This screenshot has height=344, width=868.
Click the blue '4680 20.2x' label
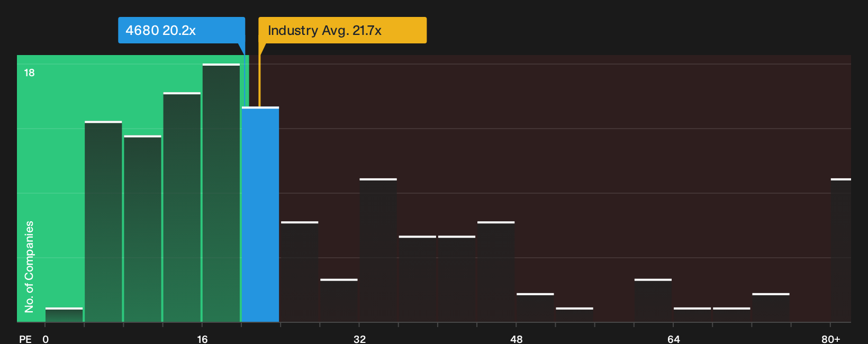click(181, 30)
